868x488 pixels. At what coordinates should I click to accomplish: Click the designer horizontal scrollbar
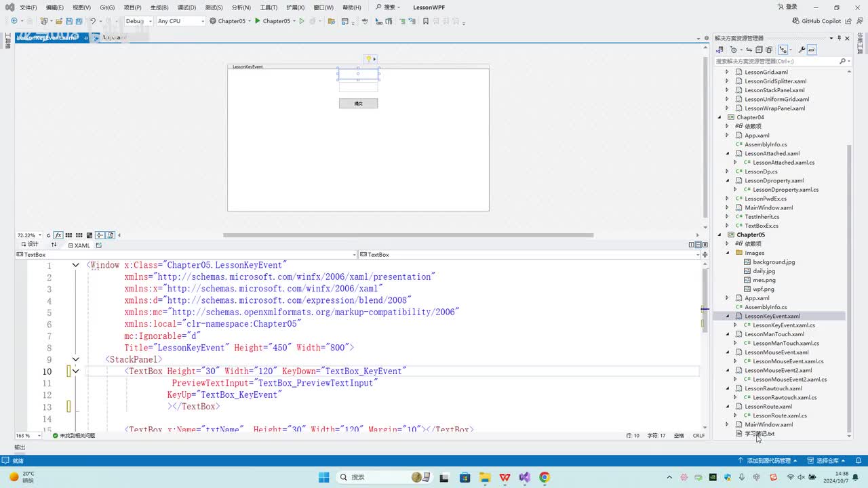pos(407,235)
